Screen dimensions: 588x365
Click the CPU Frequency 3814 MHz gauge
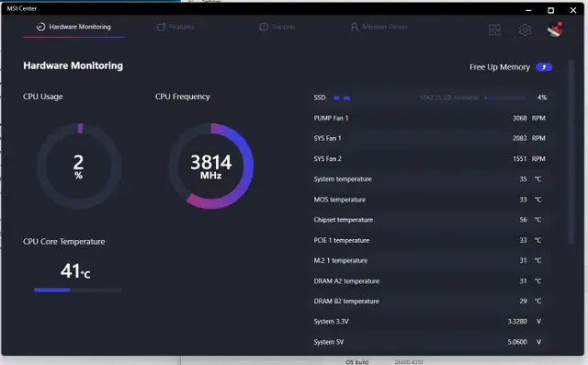pyautogui.click(x=210, y=165)
